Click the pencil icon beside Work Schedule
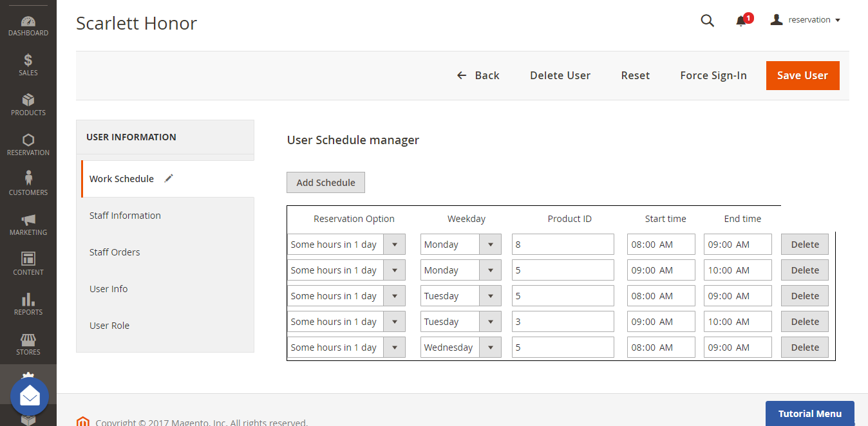 169,179
